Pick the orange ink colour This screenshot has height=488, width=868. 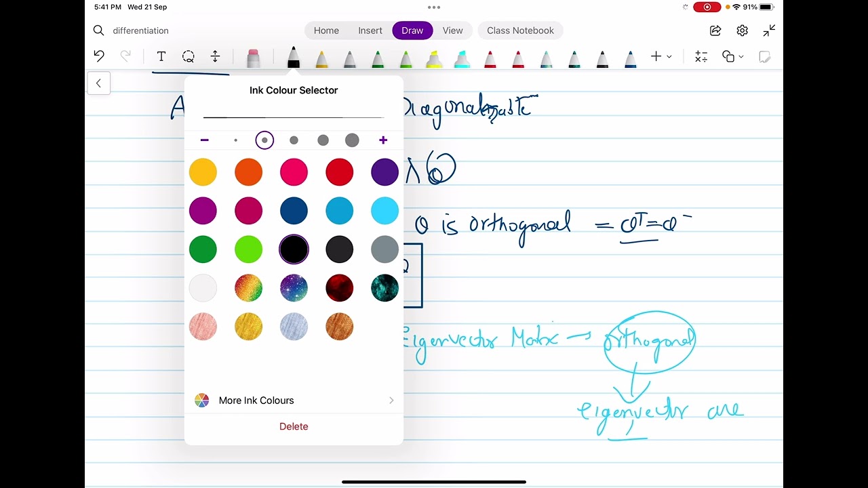click(x=248, y=172)
